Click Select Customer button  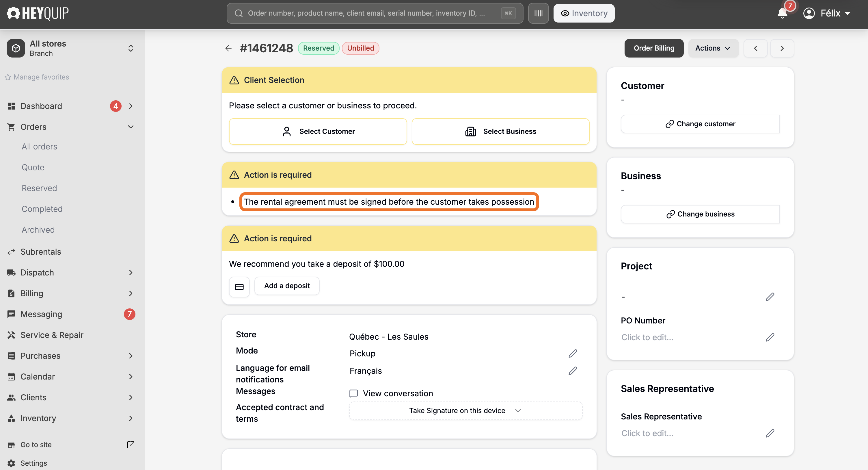click(x=318, y=131)
